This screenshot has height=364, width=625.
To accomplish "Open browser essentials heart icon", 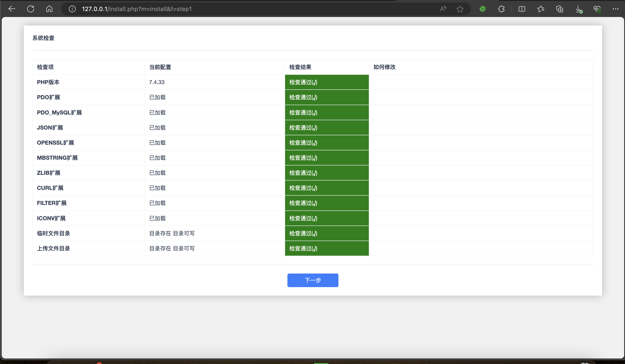I will [x=597, y=9].
